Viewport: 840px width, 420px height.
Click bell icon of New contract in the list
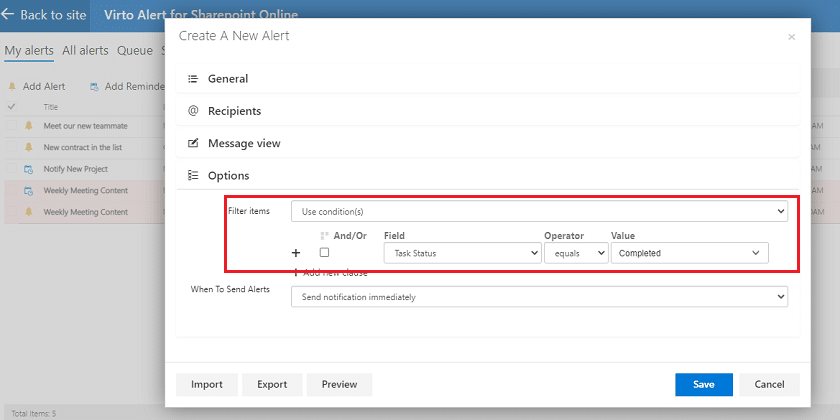click(28, 147)
